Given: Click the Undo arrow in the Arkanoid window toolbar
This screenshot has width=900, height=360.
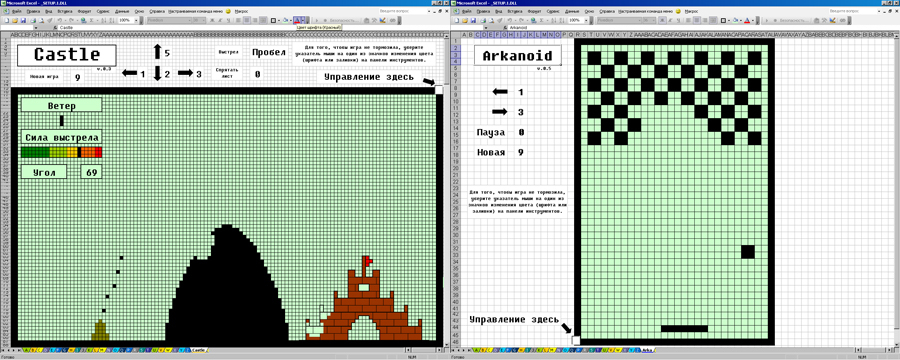Looking at the screenshot, I should click(x=510, y=20).
